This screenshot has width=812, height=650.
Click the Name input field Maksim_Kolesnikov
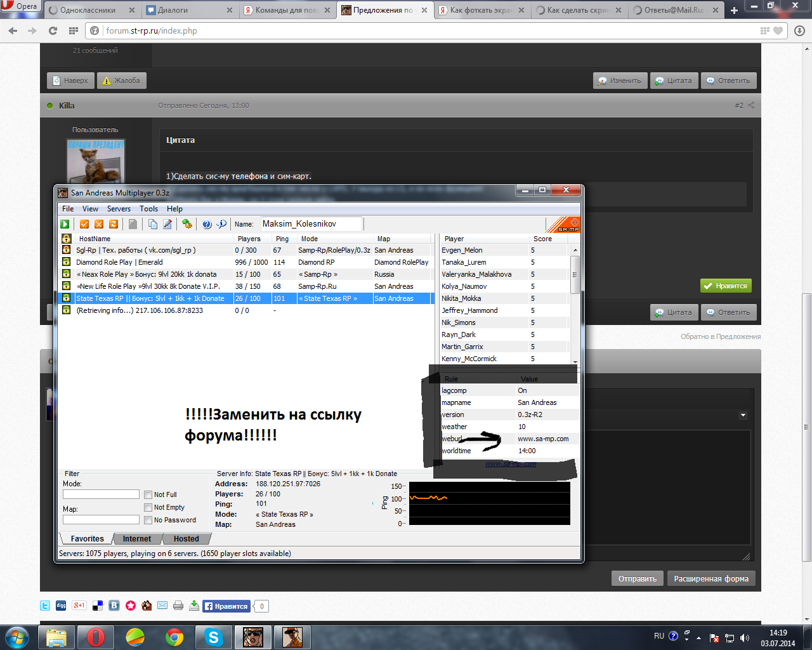click(x=311, y=224)
